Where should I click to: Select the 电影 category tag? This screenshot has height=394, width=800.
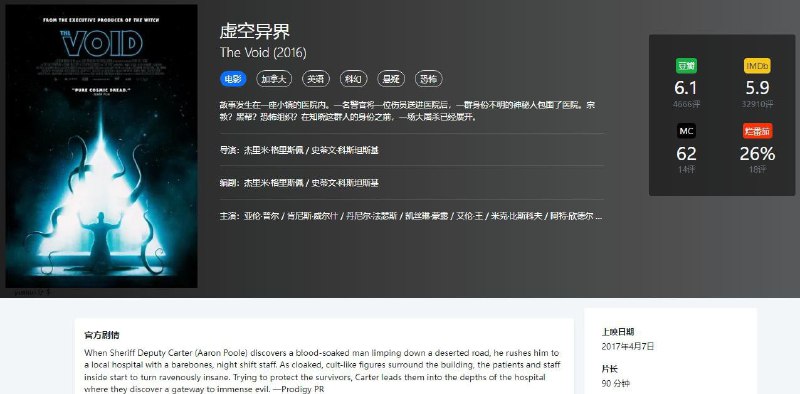[233, 79]
